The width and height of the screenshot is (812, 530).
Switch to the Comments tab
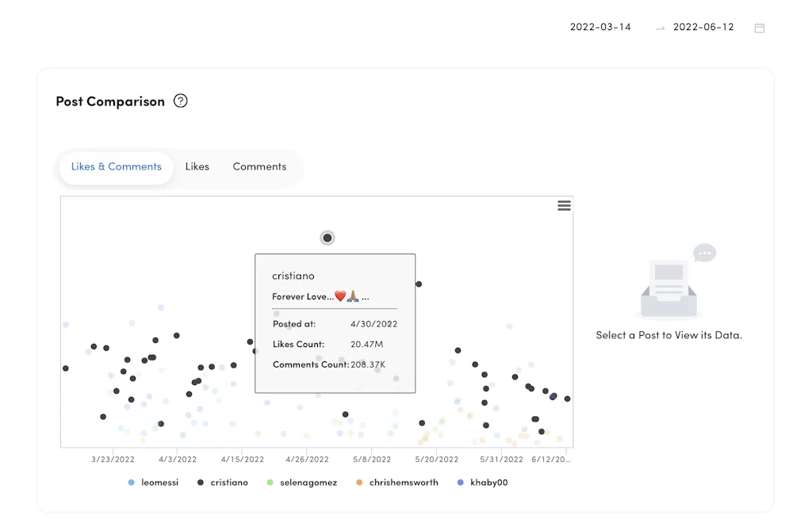click(259, 167)
